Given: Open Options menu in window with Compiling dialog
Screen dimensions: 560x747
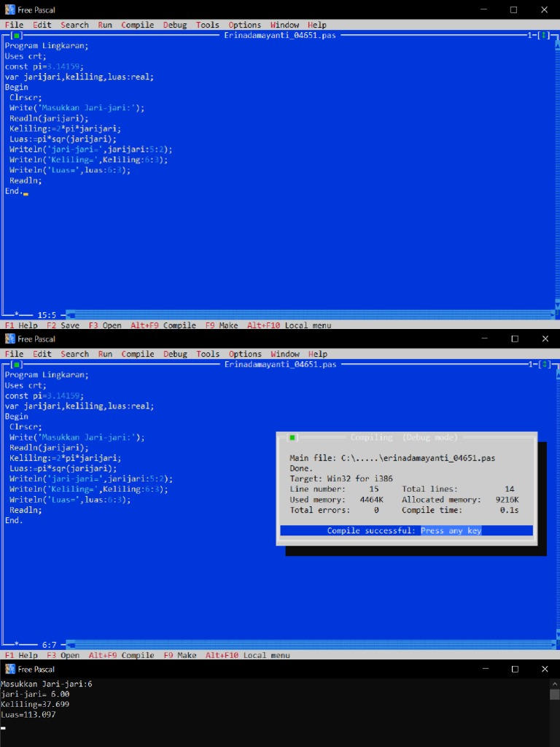Looking at the screenshot, I should (245, 354).
